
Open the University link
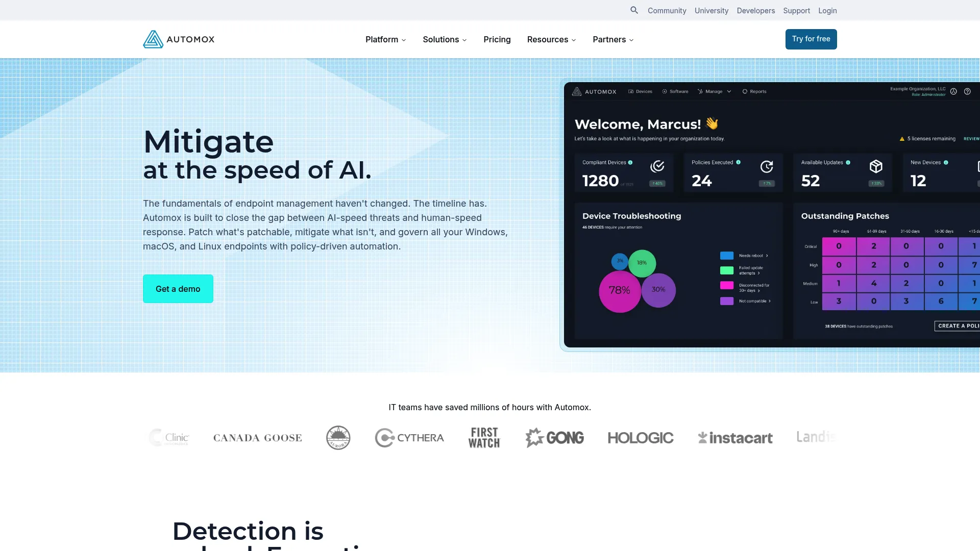coord(711,11)
